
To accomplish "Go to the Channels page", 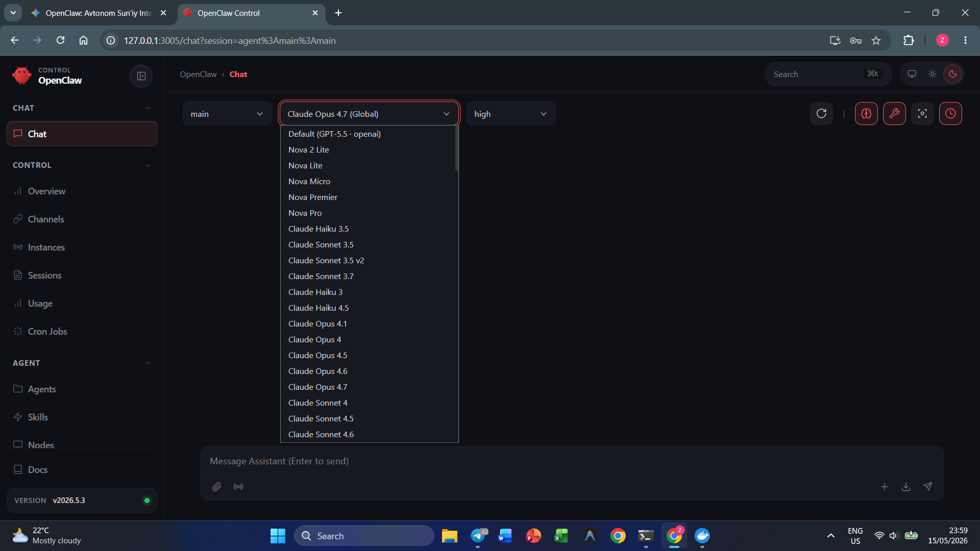I will (82, 219).
